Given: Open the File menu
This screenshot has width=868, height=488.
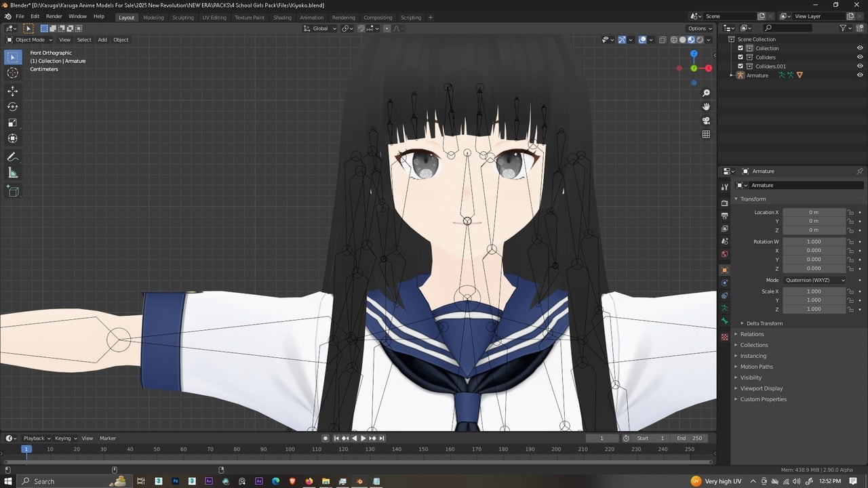Looking at the screenshot, I should tap(20, 16).
